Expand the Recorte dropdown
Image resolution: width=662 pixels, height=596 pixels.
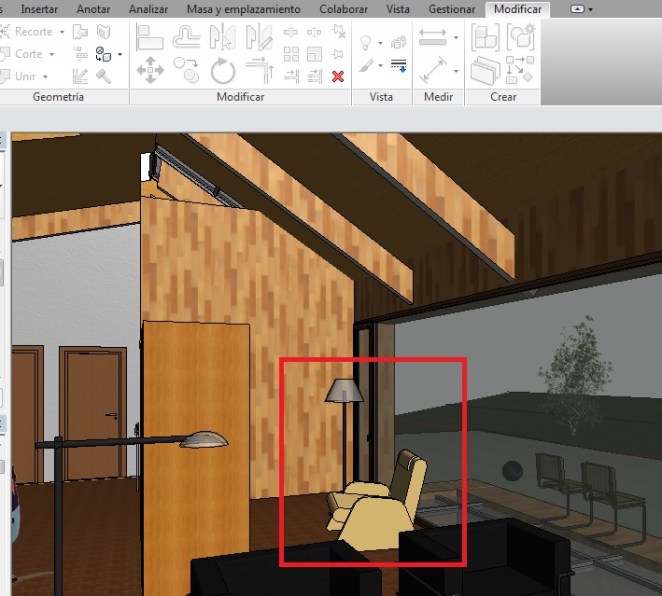coord(62,32)
